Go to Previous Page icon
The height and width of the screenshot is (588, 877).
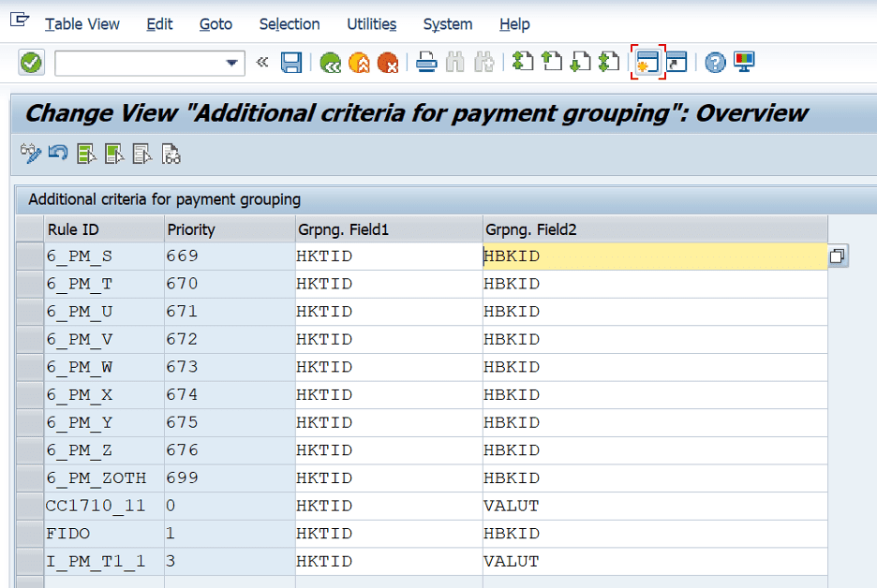[552, 62]
